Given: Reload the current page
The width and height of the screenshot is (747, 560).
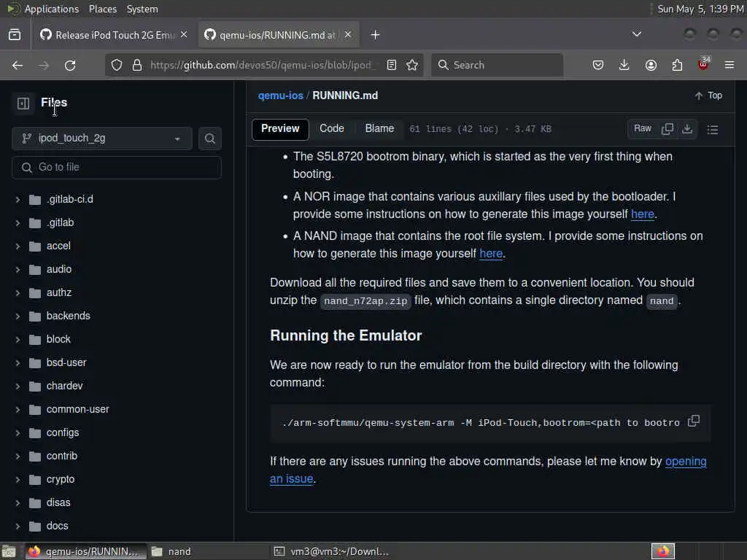Looking at the screenshot, I should [x=70, y=65].
